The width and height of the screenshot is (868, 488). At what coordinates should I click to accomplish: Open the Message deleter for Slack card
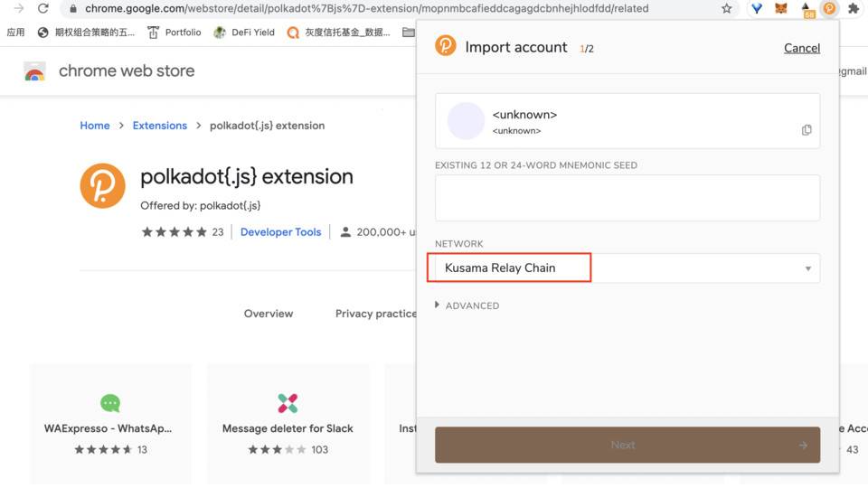288,424
